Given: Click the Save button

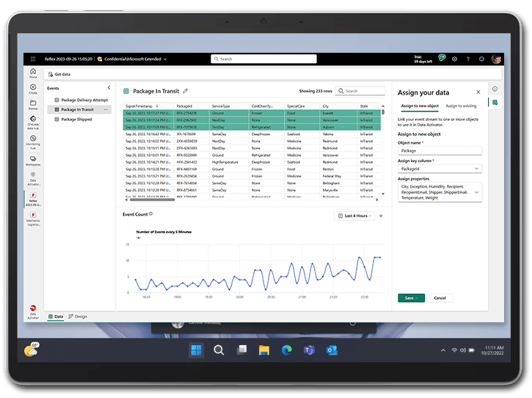Looking at the screenshot, I should tap(411, 298).
